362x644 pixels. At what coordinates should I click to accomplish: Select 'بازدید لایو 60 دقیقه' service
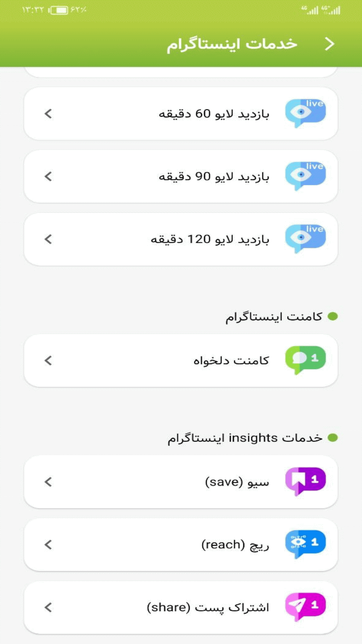tap(214, 114)
